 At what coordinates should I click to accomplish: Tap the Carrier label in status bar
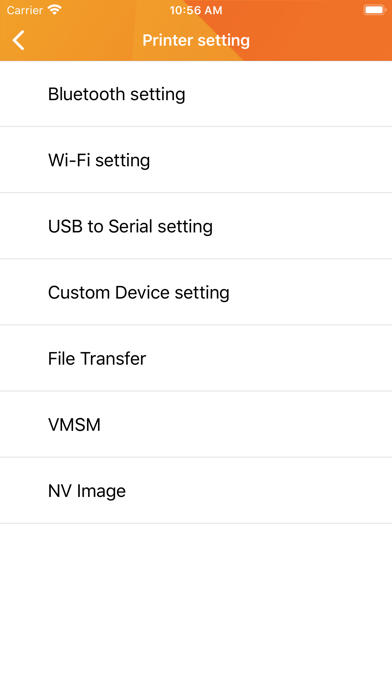[24, 10]
